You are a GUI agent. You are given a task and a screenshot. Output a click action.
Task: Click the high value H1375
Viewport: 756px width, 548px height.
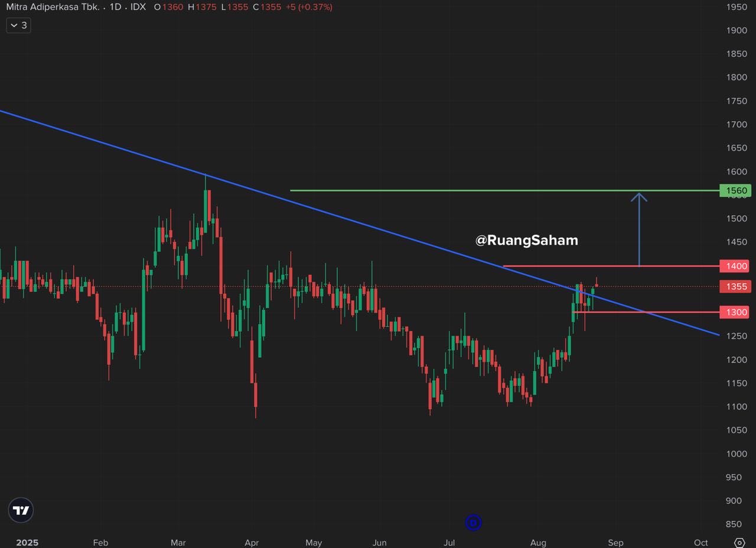pos(203,7)
